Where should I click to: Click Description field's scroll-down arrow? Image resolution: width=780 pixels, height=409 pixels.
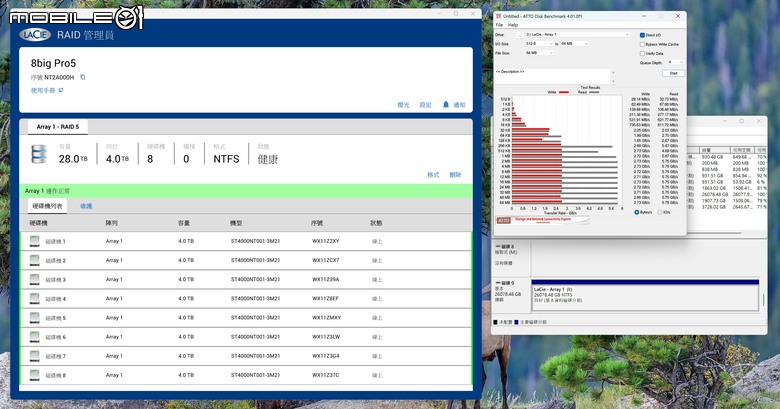(613, 81)
